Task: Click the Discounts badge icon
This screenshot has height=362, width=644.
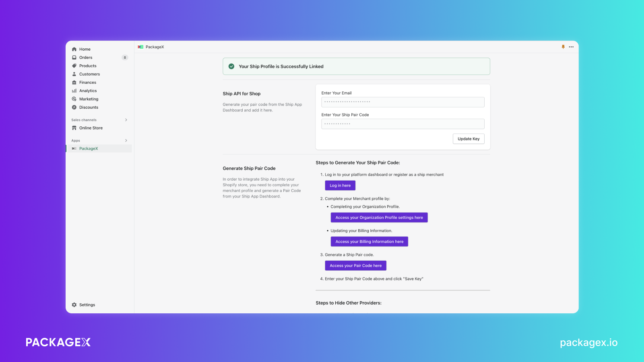Action: 74,107
